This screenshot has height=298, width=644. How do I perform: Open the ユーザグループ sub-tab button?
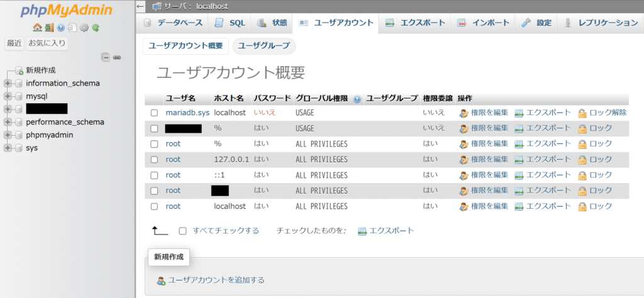(264, 46)
